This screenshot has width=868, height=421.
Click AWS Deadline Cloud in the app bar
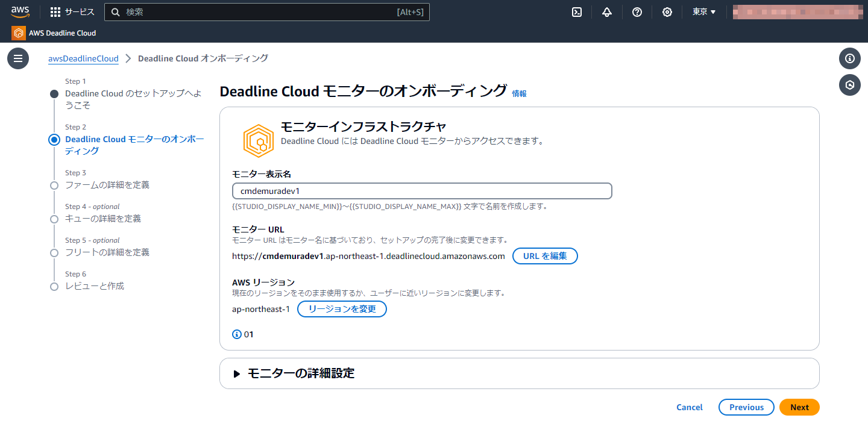61,33
